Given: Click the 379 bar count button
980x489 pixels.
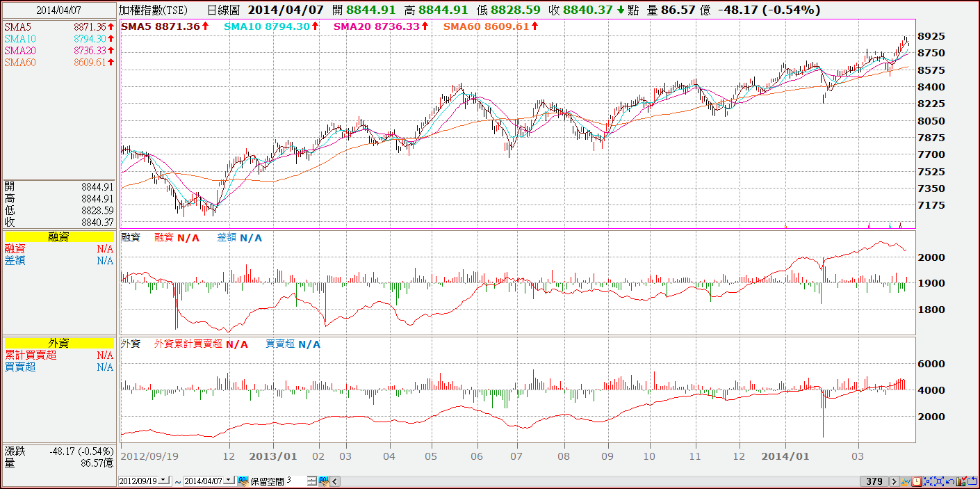Looking at the screenshot, I should 874,481.
